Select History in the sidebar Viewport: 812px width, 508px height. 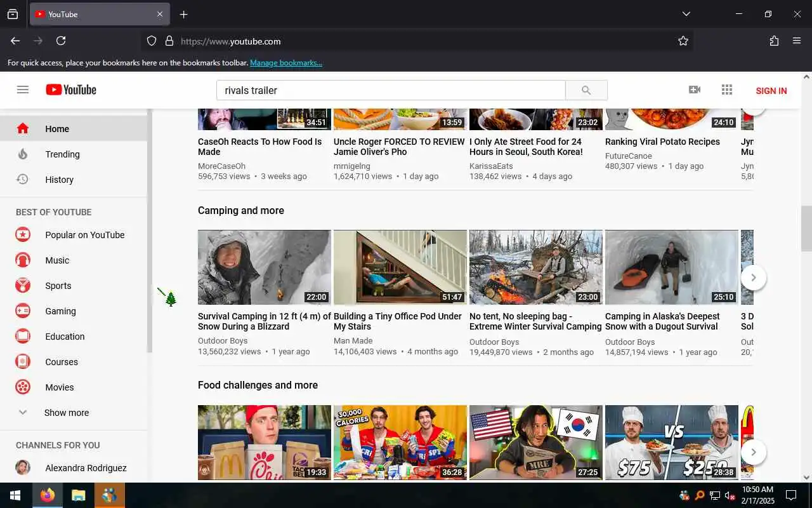point(73,179)
